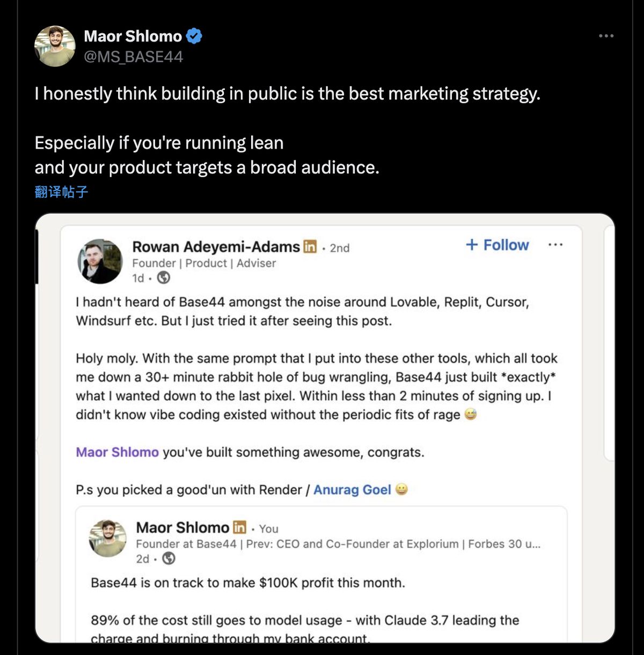
Task: Open tweet more options menu
Action: 606,36
